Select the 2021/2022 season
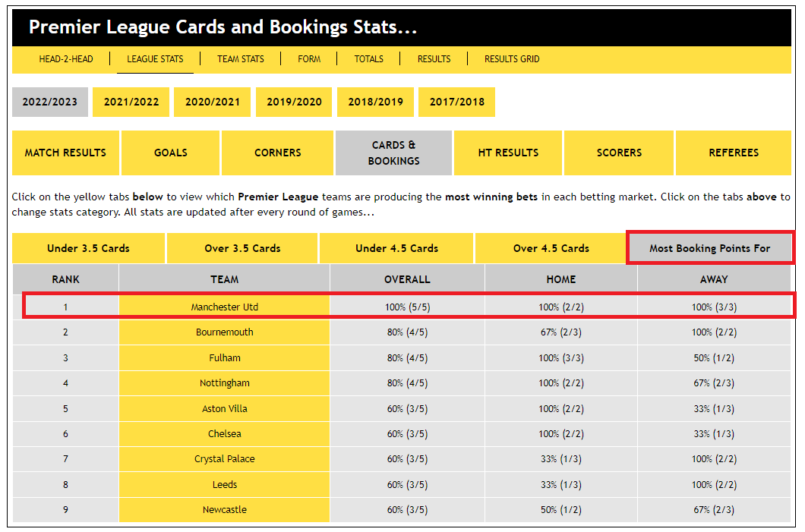Image resolution: width=805 pixels, height=532 pixels. click(x=131, y=102)
